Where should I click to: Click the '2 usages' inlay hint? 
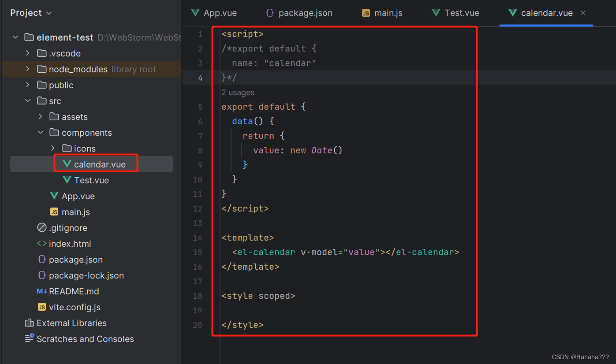(x=238, y=93)
